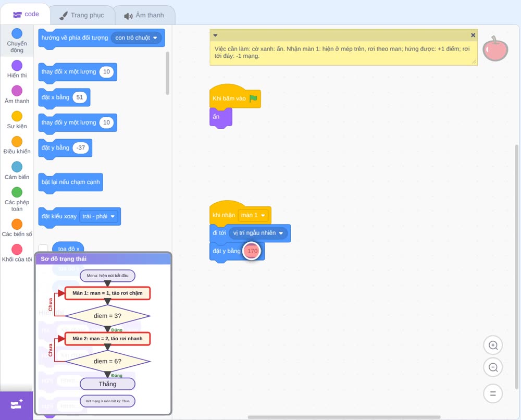Zoom out the code workspace
The width and height of the screenshot is (521, 420).
pos(493,367)
